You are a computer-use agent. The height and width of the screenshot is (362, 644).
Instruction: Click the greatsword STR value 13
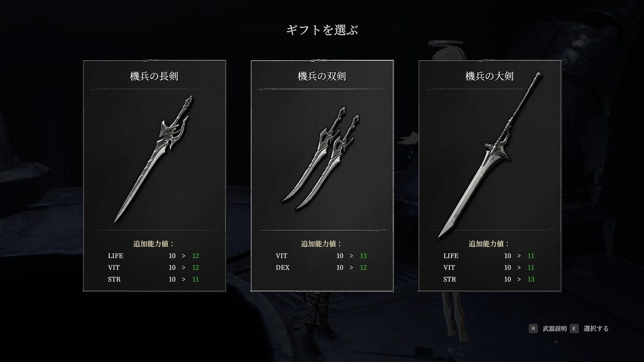pos(531,279)
